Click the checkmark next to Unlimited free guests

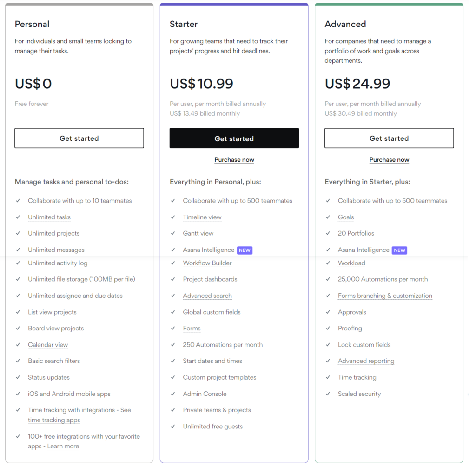(172, 426)
